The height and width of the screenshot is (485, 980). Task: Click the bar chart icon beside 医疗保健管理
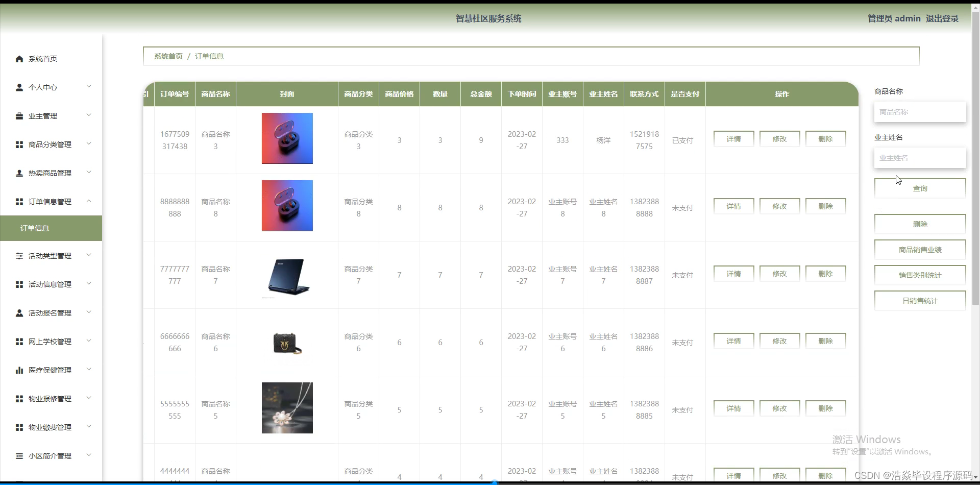19,370
